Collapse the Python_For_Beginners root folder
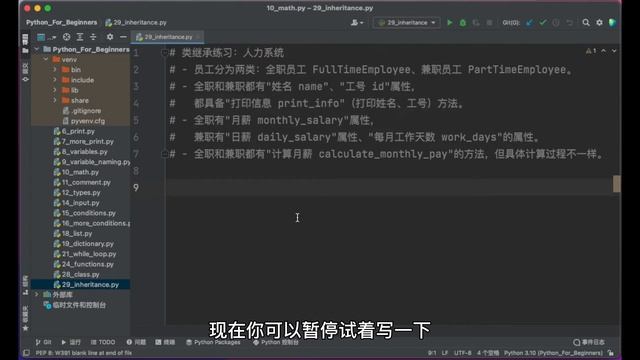Viewport: 640px width, 360px height. (x=37, y=49)
